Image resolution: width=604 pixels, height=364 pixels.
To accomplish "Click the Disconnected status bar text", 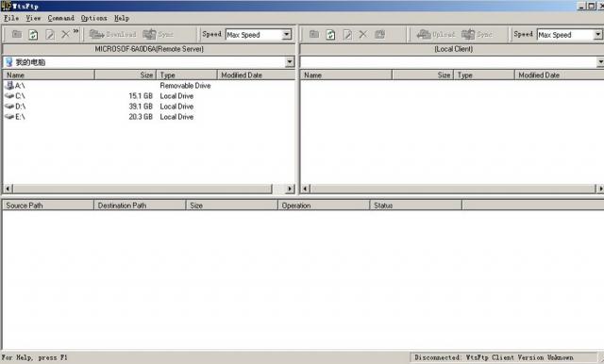I will pyautogui.click(x=494, y=357).
